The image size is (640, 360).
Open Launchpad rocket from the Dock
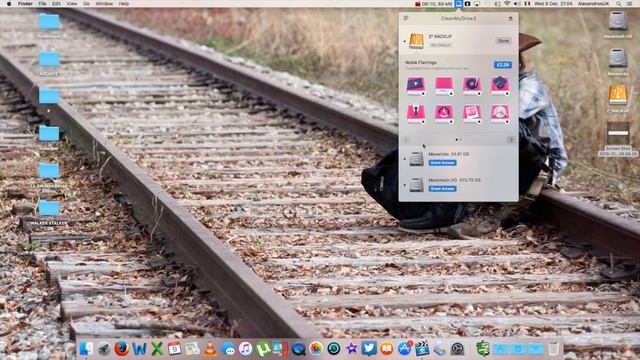click(104, 349)
